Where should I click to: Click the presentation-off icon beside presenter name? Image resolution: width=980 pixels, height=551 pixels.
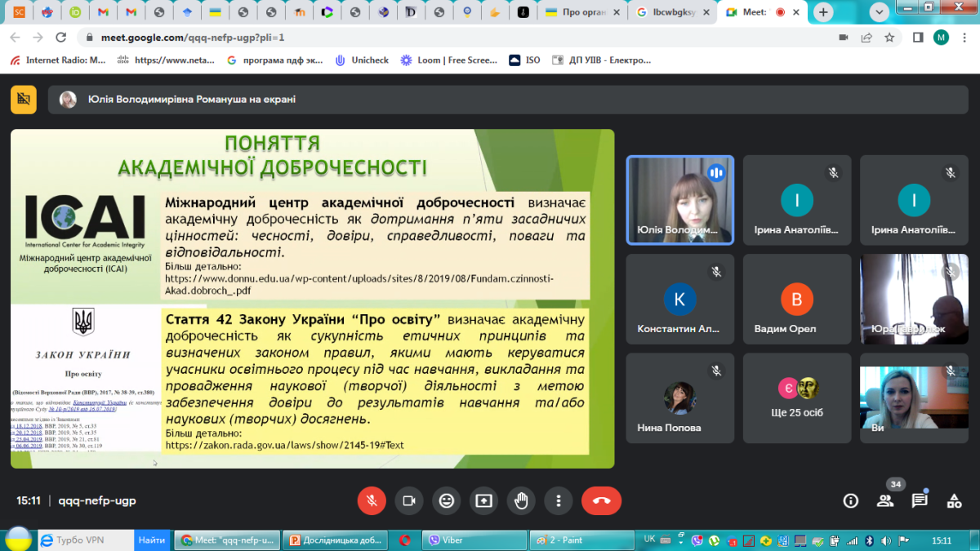tap(24, 99)
